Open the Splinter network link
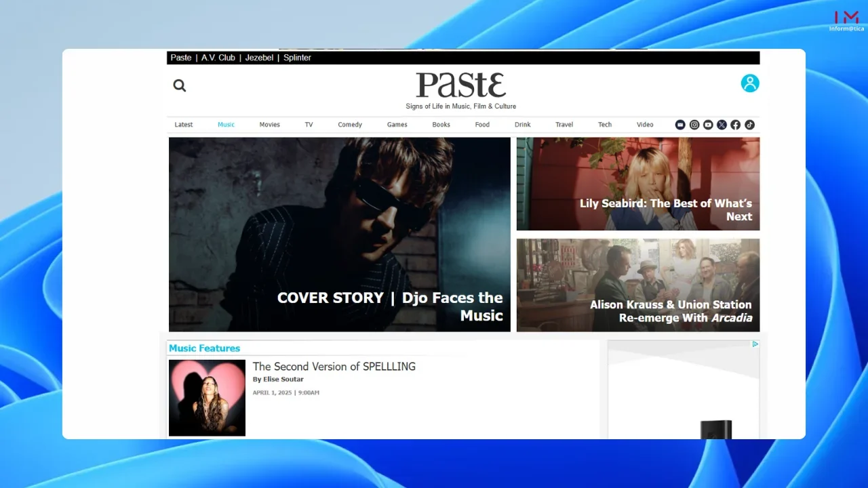 click(297, 58)
